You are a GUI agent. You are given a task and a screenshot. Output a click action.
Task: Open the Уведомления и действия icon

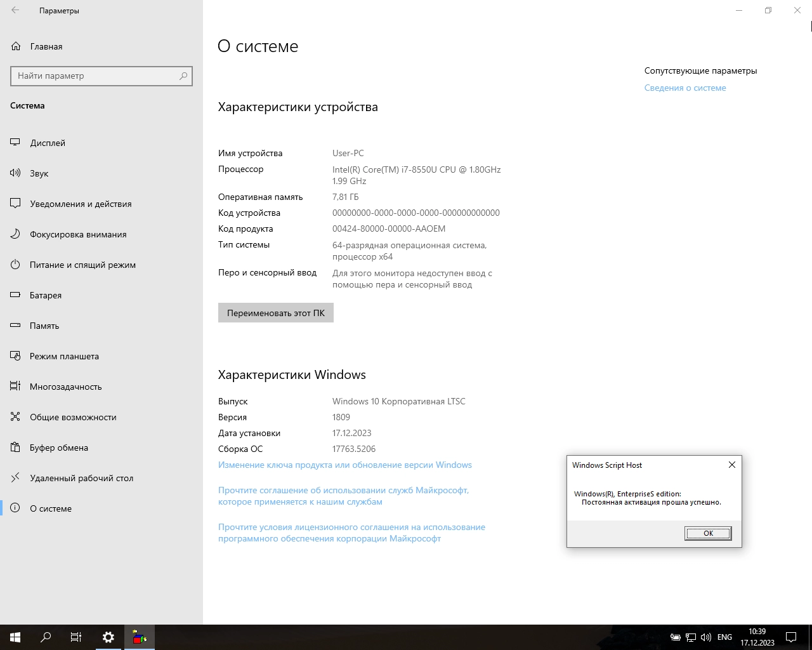(x=15, y=204)
